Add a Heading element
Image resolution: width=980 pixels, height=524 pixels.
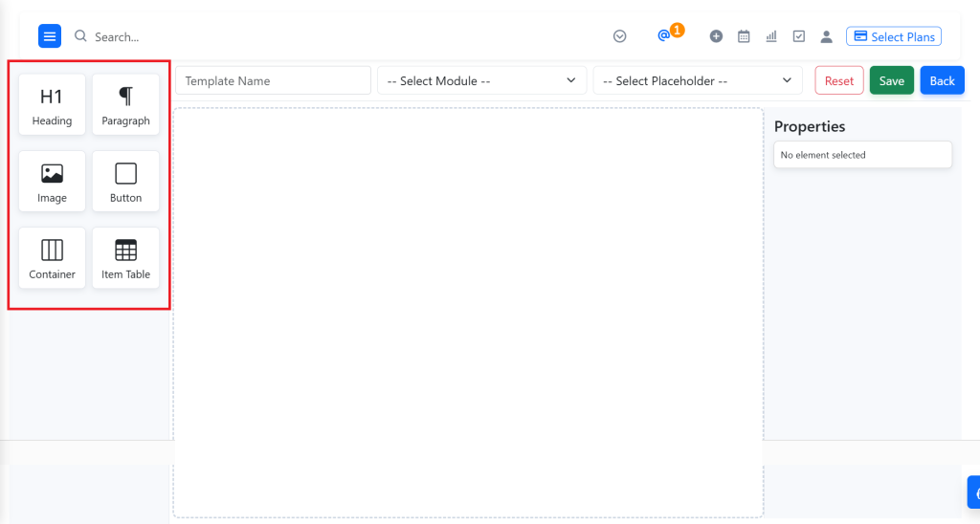pyautogui.click(x=52, y=104)
